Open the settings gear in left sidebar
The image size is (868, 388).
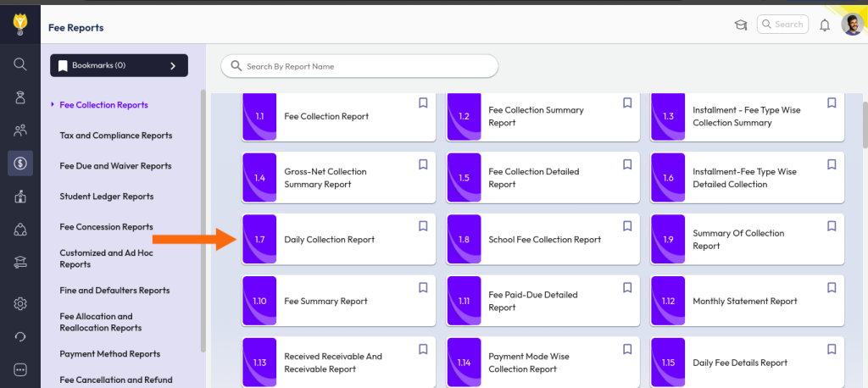point(20,303)
